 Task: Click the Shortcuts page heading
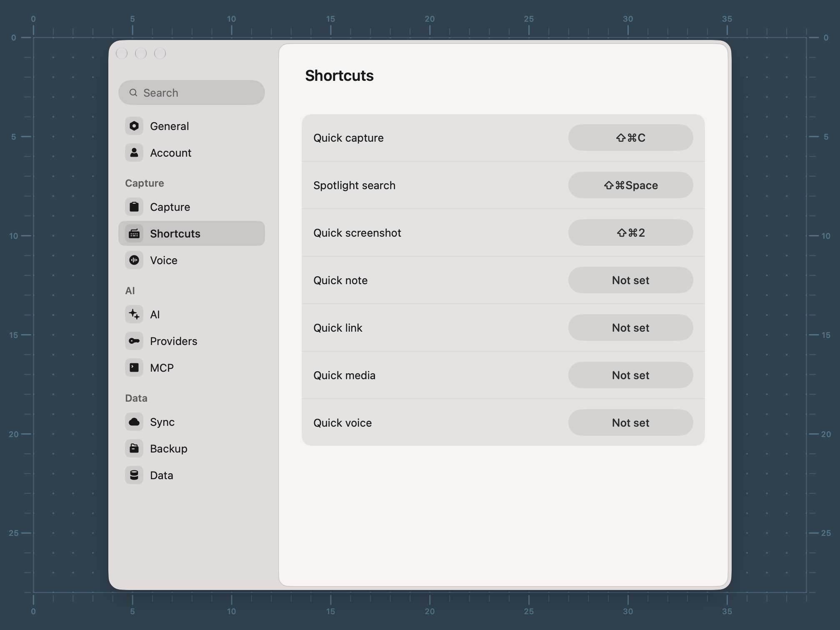[339, 76]
